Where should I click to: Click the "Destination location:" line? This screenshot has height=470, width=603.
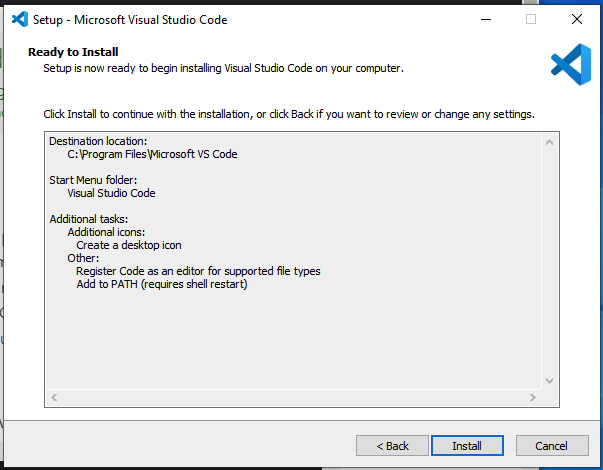(96, 141)
